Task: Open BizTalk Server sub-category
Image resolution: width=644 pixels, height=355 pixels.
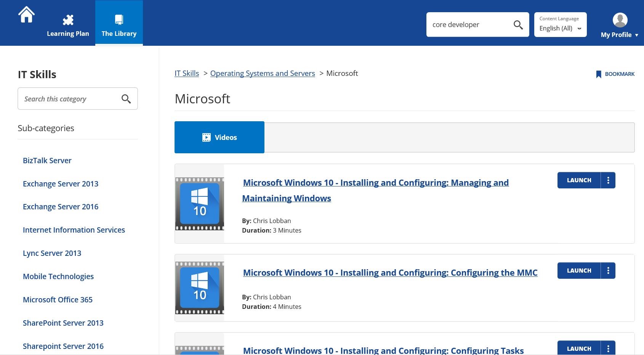Action: pyautogui.click(x=47, y=161)
